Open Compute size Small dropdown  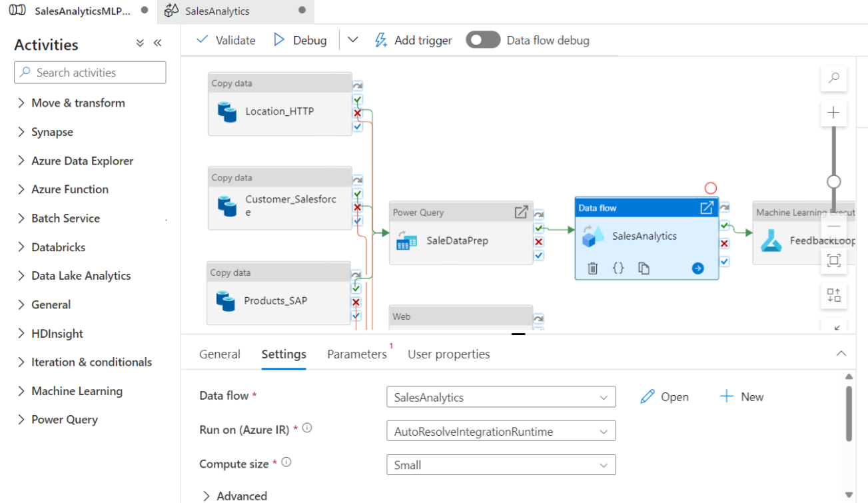click(x=501, y=465)
